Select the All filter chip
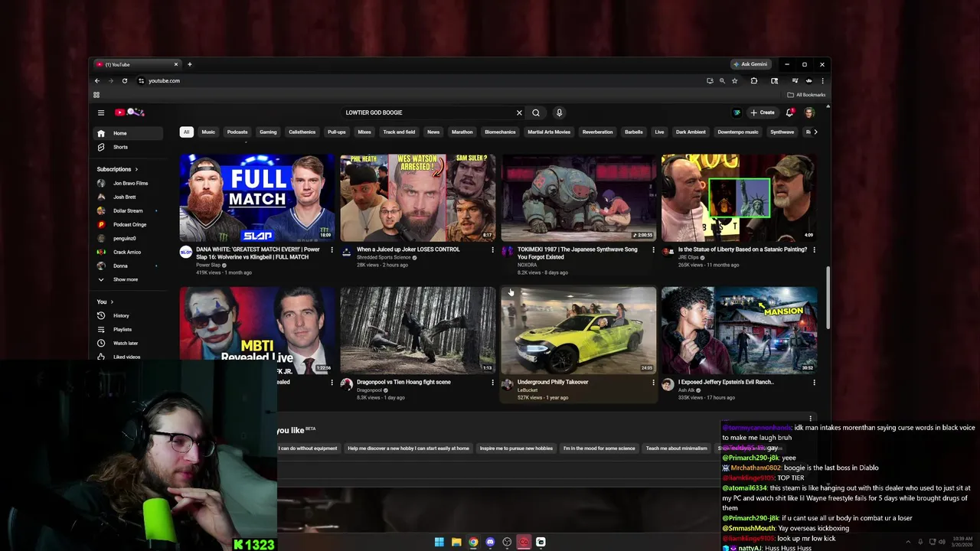The height and width of the screenshot is (551, 980). coord(186,132)
